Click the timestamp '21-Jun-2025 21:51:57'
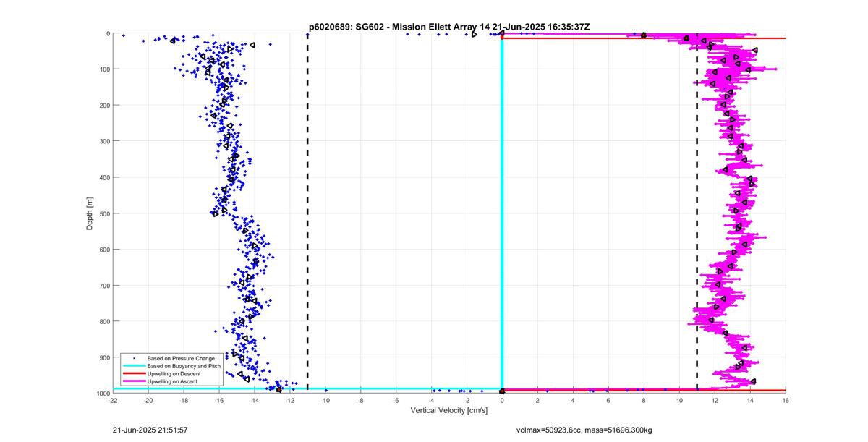 (x=151, y=430)
